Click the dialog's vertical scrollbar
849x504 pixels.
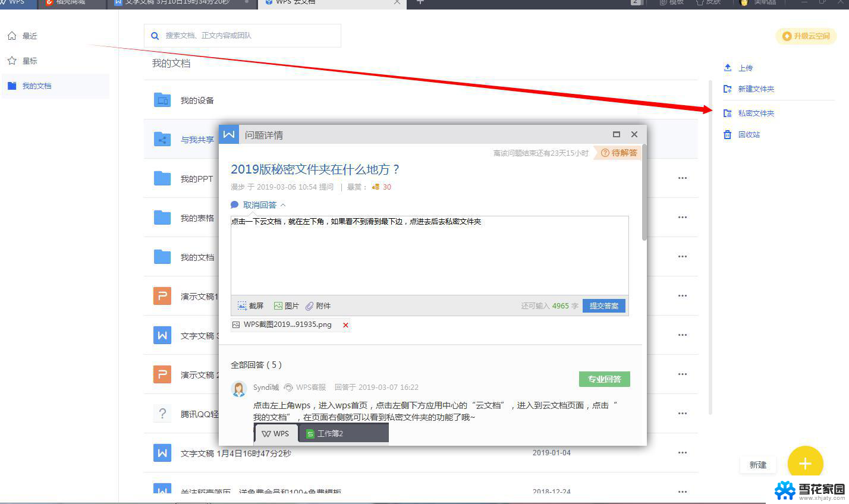tap(644, 192)
